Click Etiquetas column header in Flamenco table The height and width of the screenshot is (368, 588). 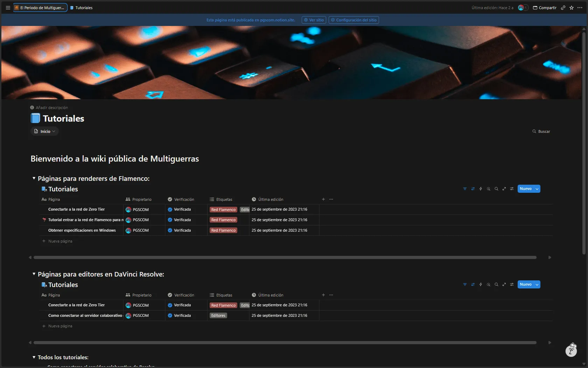click(221, 199)
